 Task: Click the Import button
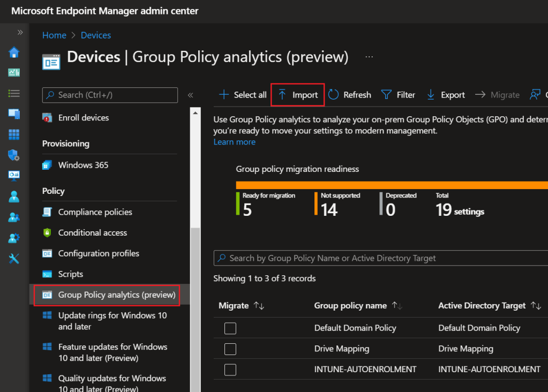298,95
